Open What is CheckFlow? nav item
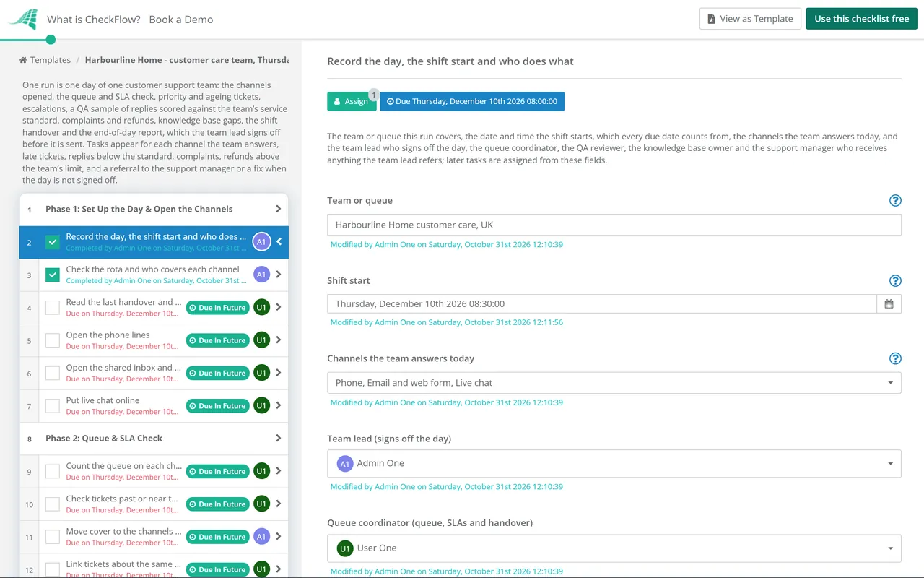The image size is (924, 578). tap(94, 20)
